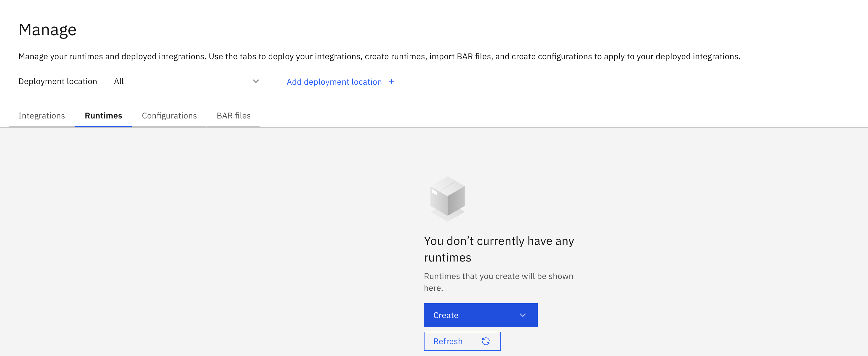Viewport: 868px width, 356px height.
Task: Click the Add deployment location link
Action: (x=334, y=82)
